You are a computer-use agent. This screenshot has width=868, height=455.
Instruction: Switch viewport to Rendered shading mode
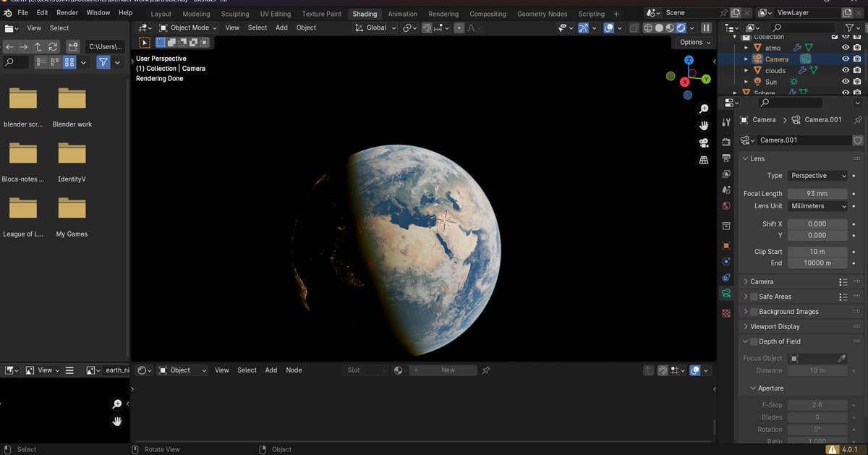(681, 27)
